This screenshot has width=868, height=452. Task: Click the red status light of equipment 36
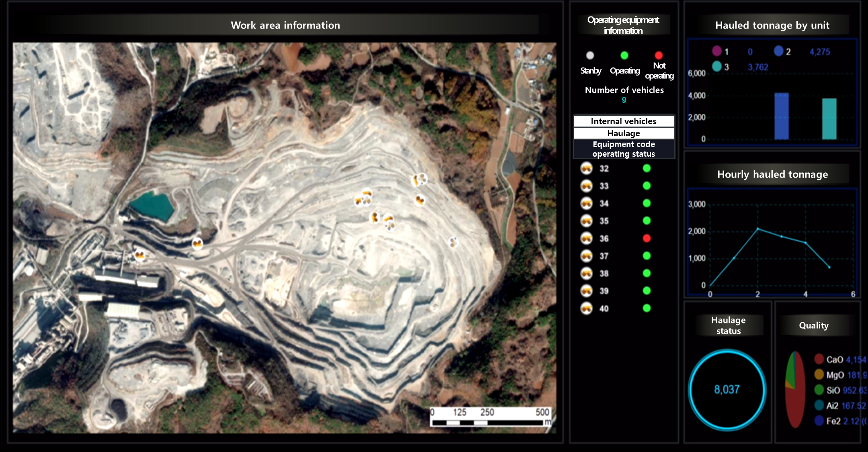[x=647, y=238]
